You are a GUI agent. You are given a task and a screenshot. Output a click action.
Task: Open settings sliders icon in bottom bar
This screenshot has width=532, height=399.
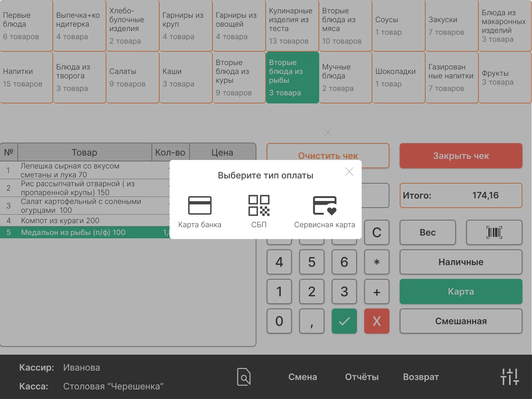510,377
